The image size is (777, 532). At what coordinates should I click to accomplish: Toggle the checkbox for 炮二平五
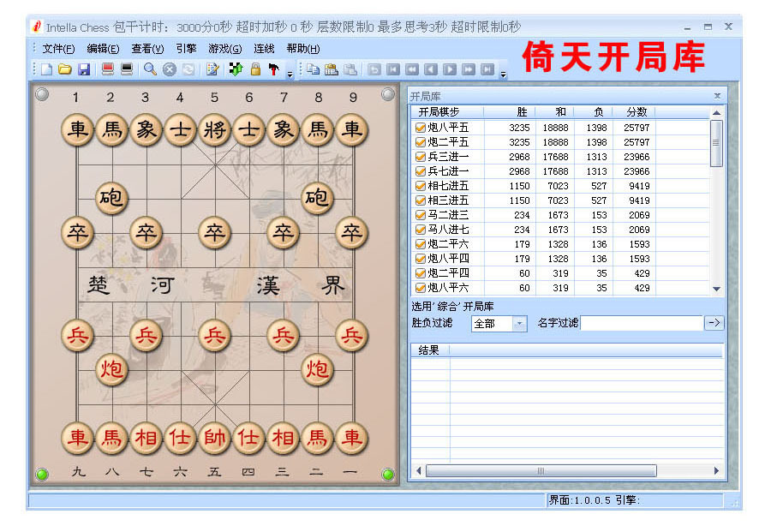pyautogui.click(x=421, y=142)
